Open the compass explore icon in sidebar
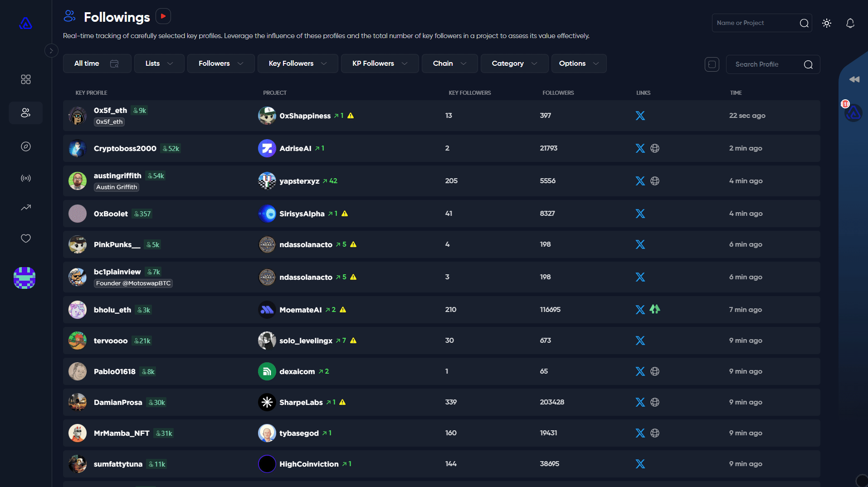This screenshot has width=868, height=487. pos(26,146)
